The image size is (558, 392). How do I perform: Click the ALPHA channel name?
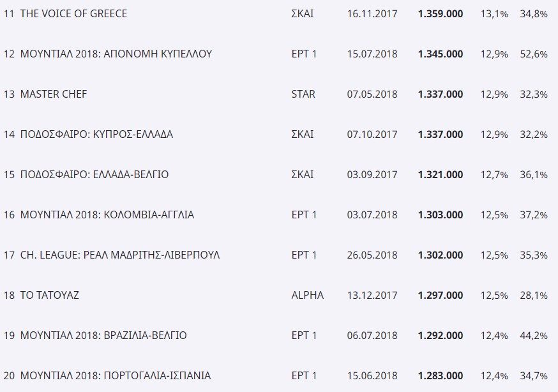click(x=308, y=295)
